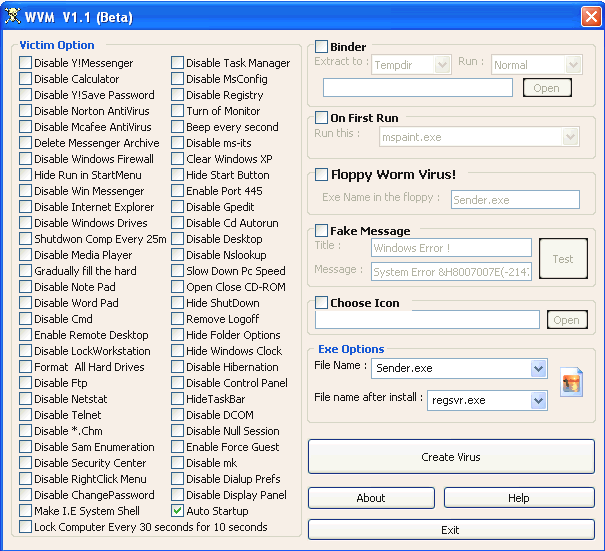Viewport: 605px width, 551px height.
Task: Click the About button
Action: [371, 498]
